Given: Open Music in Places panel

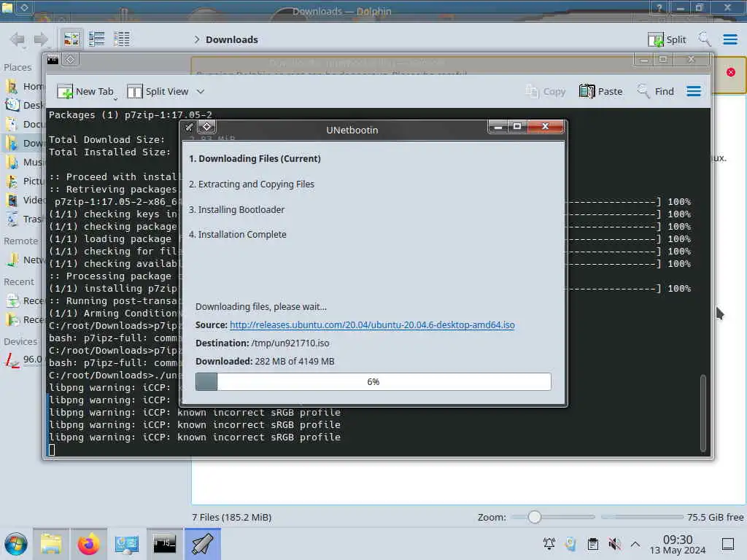Looking at the screenshot, I should [25, 162].
